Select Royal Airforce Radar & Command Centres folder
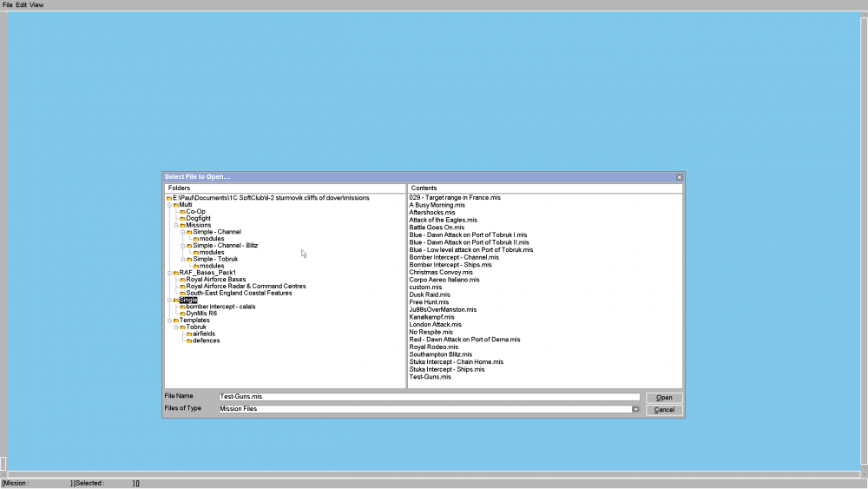Viewport: 868px width, 489px height. tap(246, 287)
